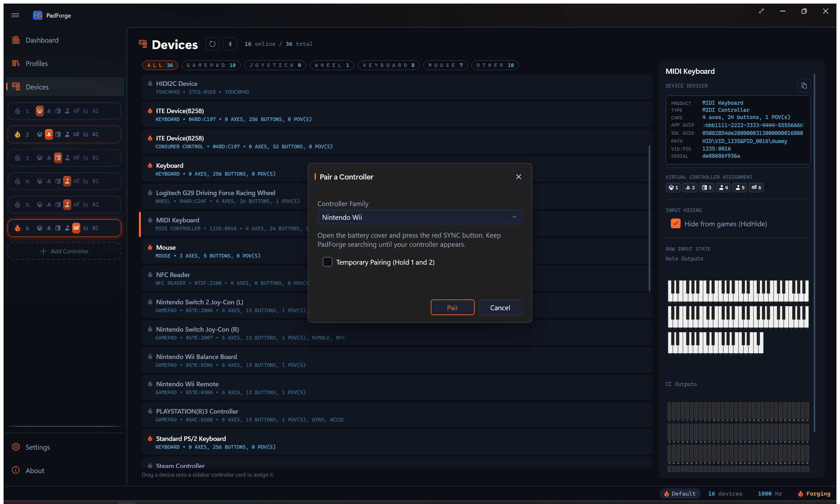This screenshot has height=504, width=840.
Task: Open the Controller Family dropdown
Action: click(x=420, y=217)
